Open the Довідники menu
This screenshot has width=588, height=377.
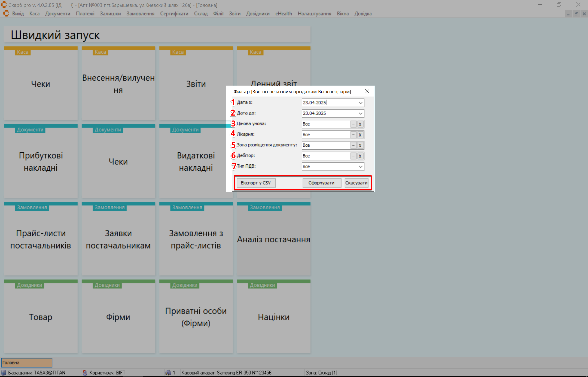pos(258,14)
